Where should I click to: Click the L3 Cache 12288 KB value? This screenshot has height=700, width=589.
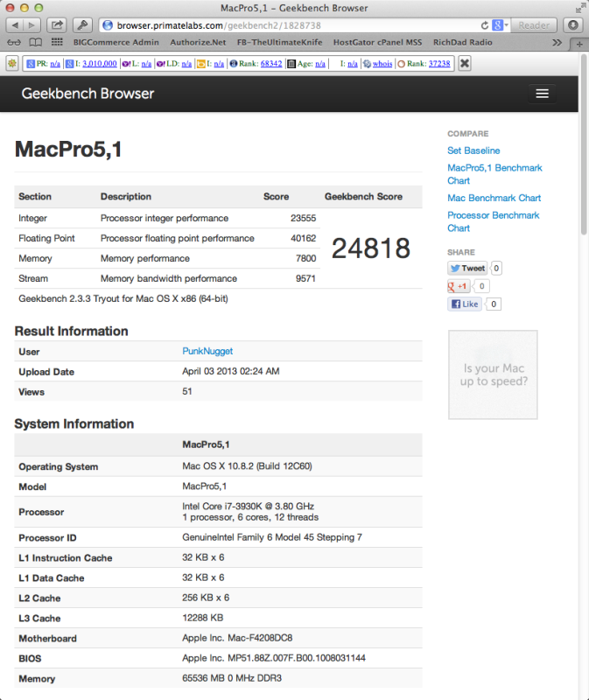(203, 618)
